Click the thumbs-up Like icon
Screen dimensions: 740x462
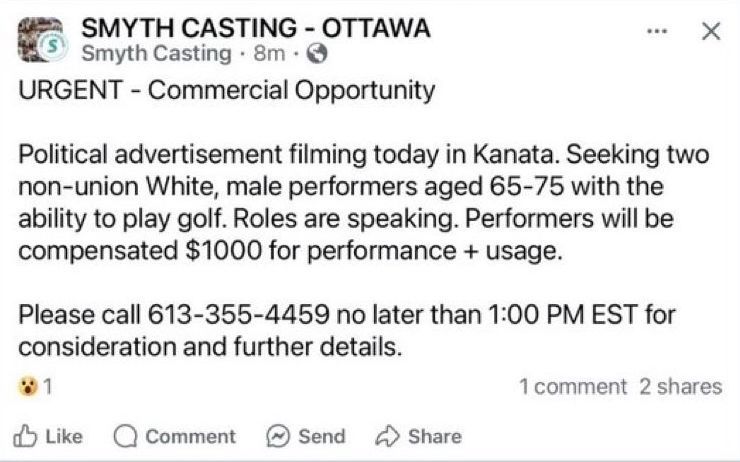tap(25, 436)
